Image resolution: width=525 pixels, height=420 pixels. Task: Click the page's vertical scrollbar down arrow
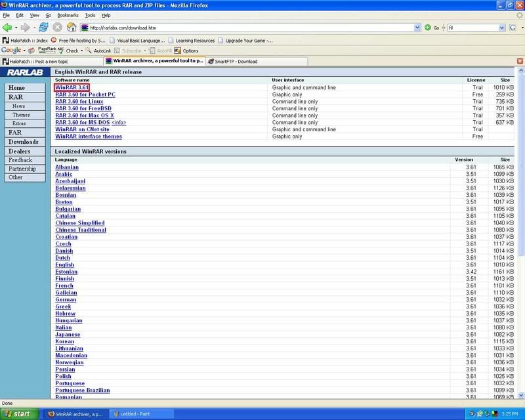point(521,396)
